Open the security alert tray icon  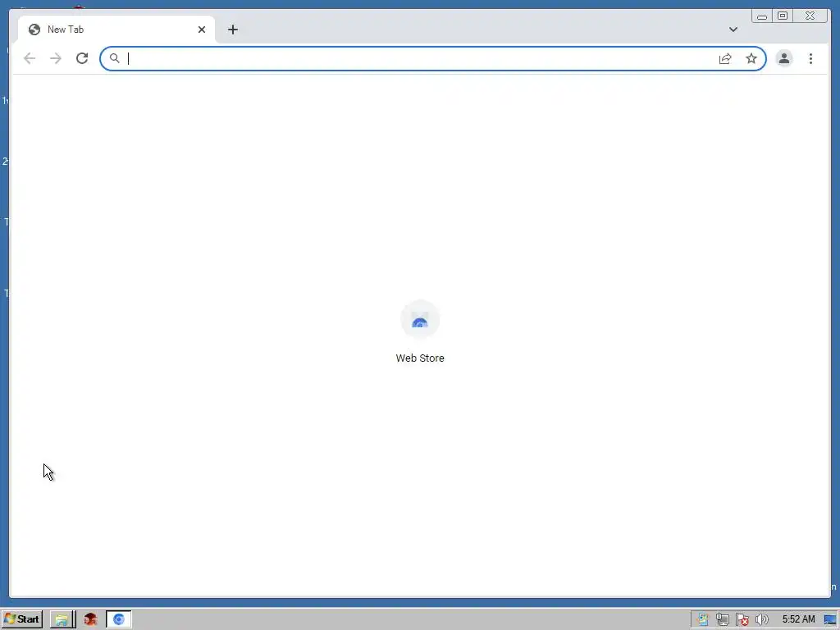point(742,620)
